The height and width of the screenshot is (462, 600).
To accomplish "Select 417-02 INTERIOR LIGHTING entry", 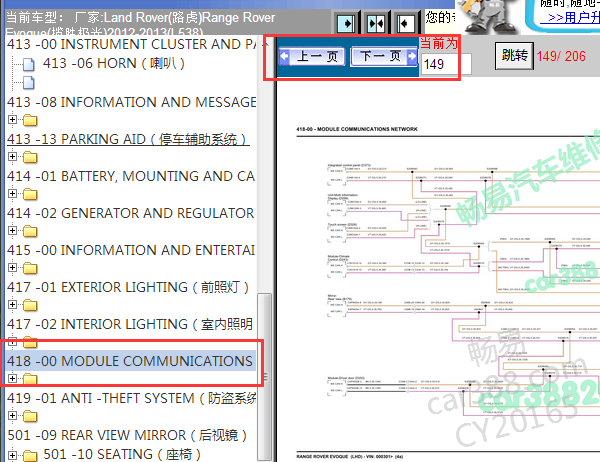I will point(130,324).
